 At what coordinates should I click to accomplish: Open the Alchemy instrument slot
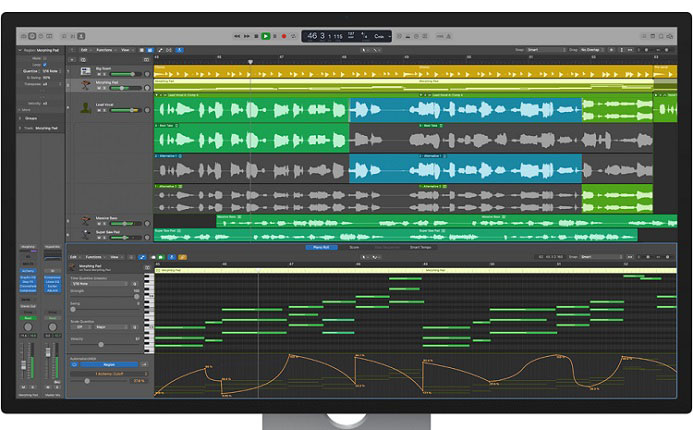click(x=28, y=271)
